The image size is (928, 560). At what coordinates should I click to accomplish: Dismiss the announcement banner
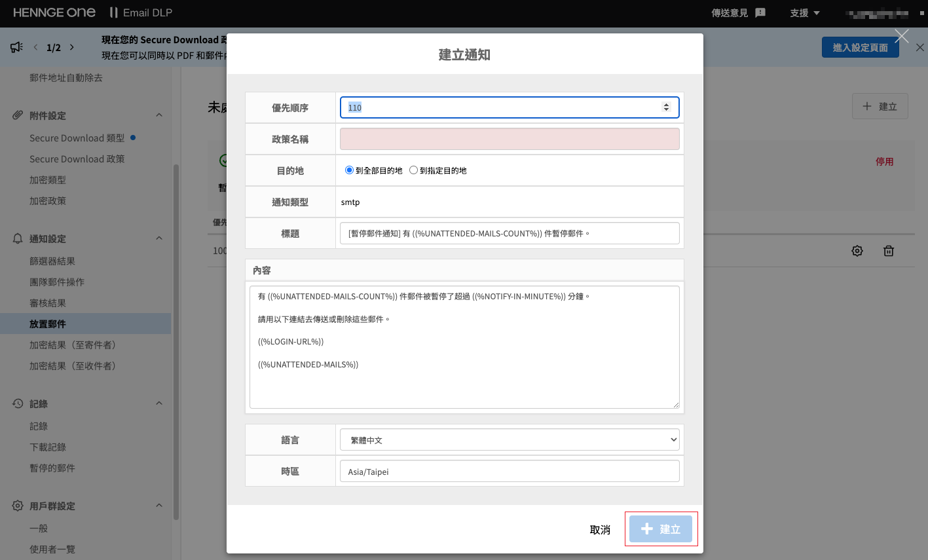(920, 47)
